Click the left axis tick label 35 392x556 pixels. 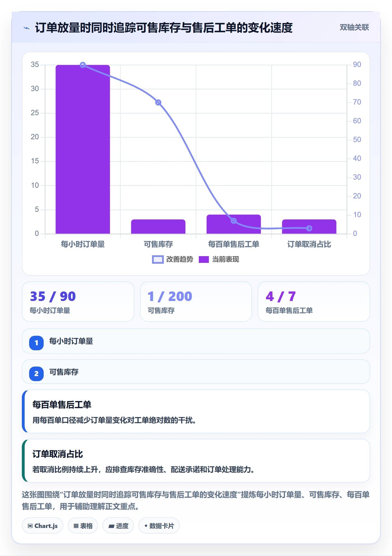(35, 64)
